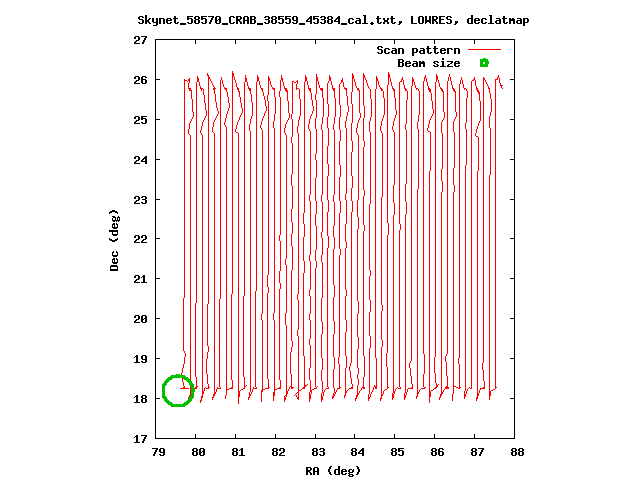Click the y-axis tick label 21
Viewport: 640px width, 480px height.
pos(140,279)
